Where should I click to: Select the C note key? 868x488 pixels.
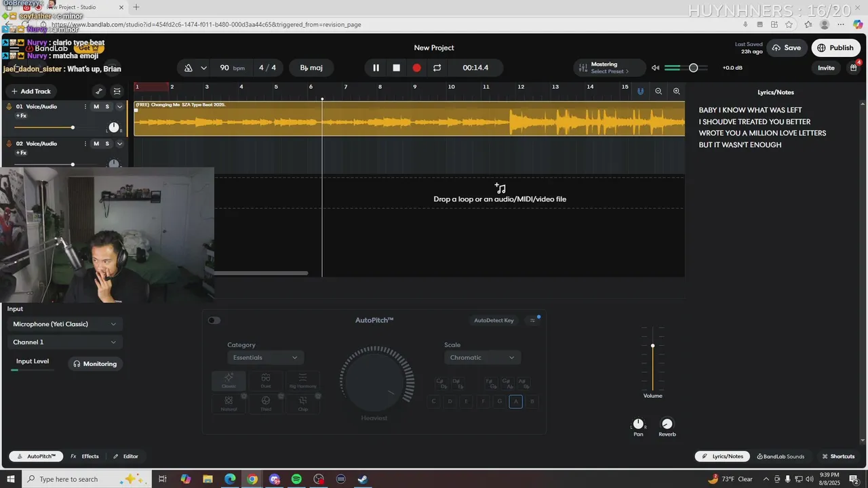(x=434, y=401)
